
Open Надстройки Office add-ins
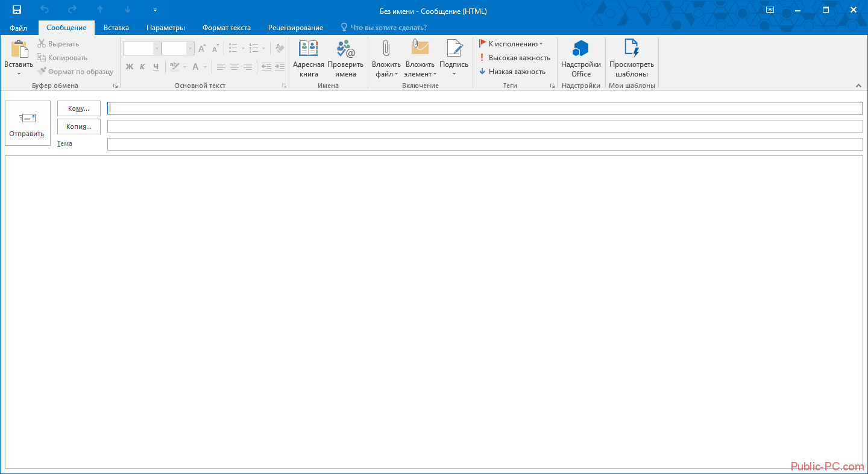(x=581, y=58)
